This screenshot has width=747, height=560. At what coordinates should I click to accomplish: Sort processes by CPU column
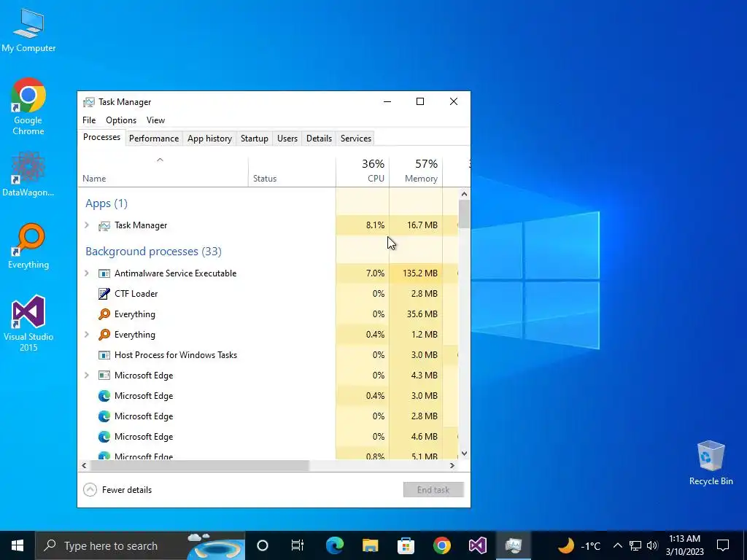(x=363, y=172)
